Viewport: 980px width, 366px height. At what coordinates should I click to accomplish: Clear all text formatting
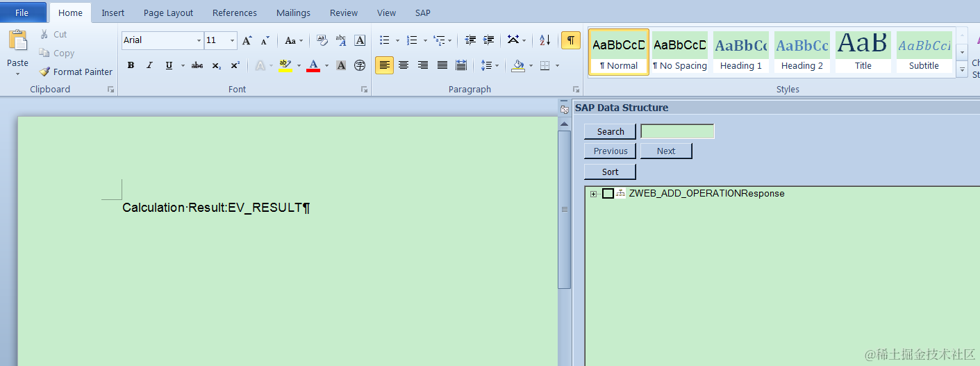[x=322, y=40]
